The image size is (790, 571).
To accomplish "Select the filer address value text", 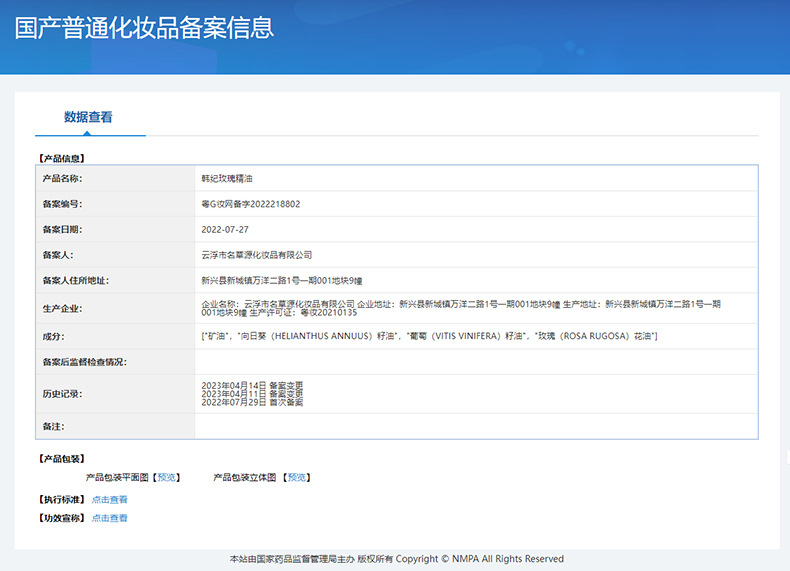I will click(x=282, y=281).
